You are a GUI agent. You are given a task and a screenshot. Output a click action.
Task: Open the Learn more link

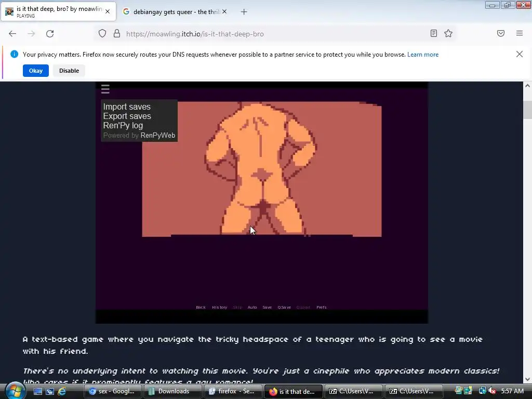point(423,55)
